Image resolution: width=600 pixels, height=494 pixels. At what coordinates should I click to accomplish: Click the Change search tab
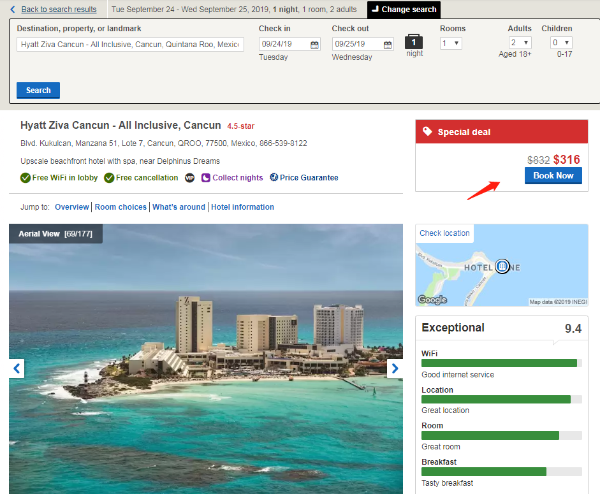pyautogui.click(x=404, y=10)
